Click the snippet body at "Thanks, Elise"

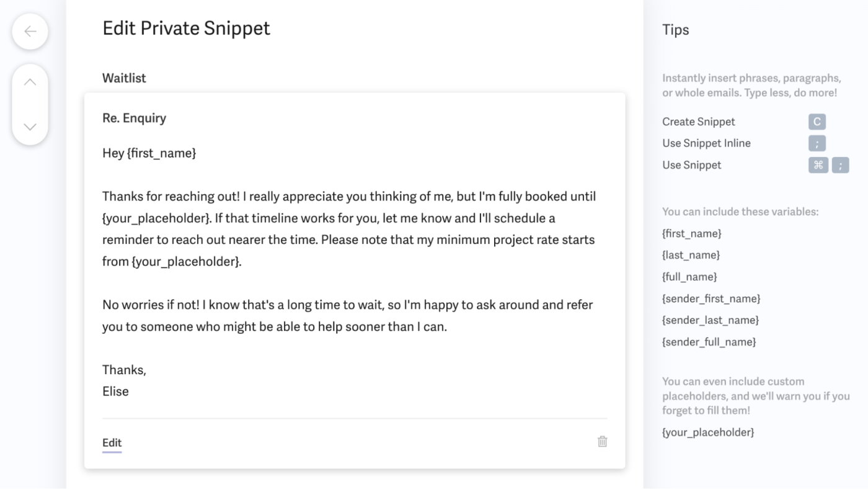(124, 380)
